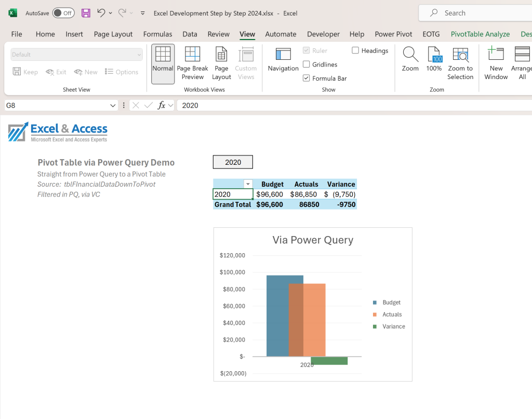Open Customize Quick Access Toolbar menu
Screen dimensions: 532x419
click(143, 13)
